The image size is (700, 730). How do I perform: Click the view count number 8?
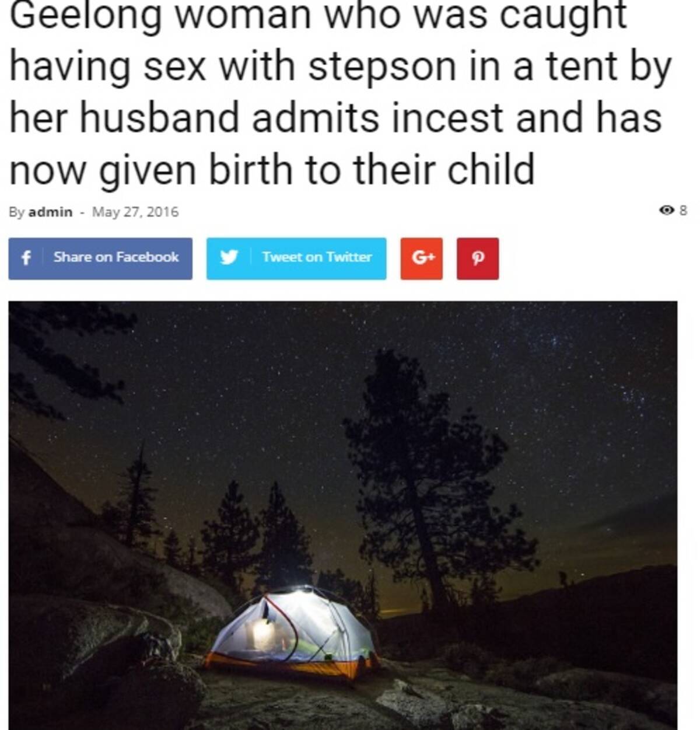point(683,210)
